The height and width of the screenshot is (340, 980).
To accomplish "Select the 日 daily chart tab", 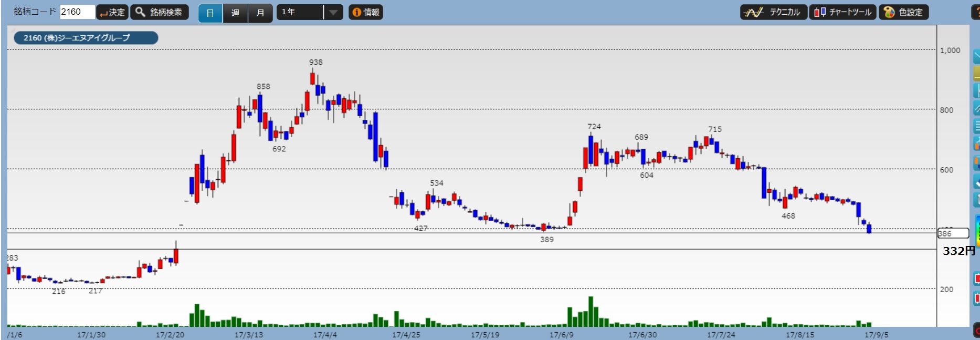I will click(x=210, y=13).
